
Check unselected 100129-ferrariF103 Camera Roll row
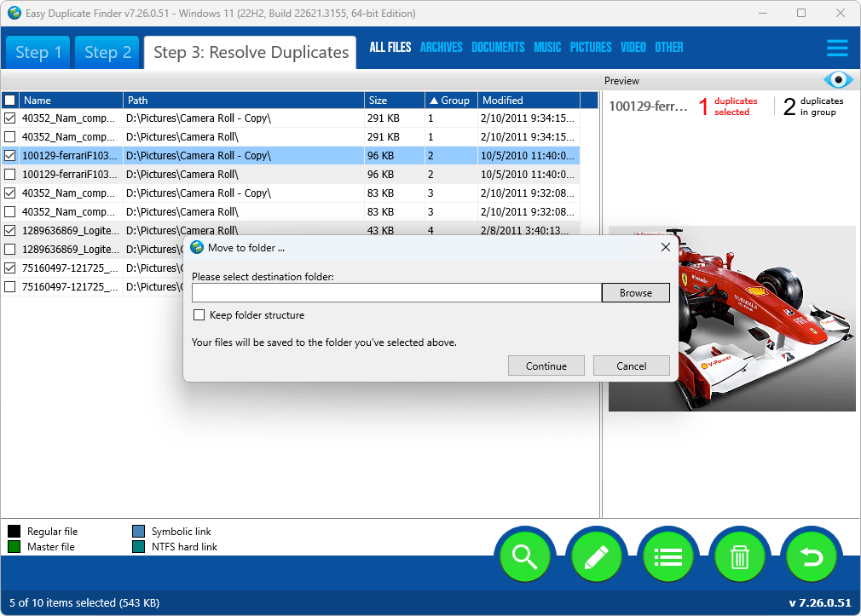10,174
